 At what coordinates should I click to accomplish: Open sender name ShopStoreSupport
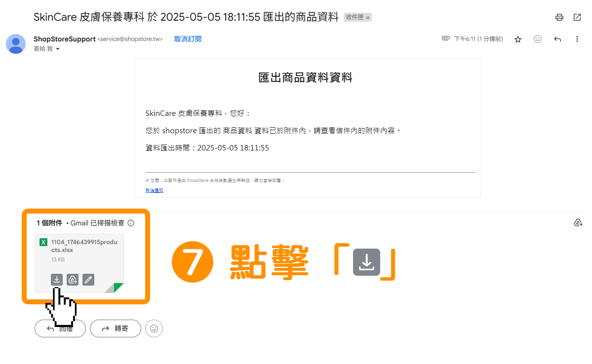pos(65,39)
